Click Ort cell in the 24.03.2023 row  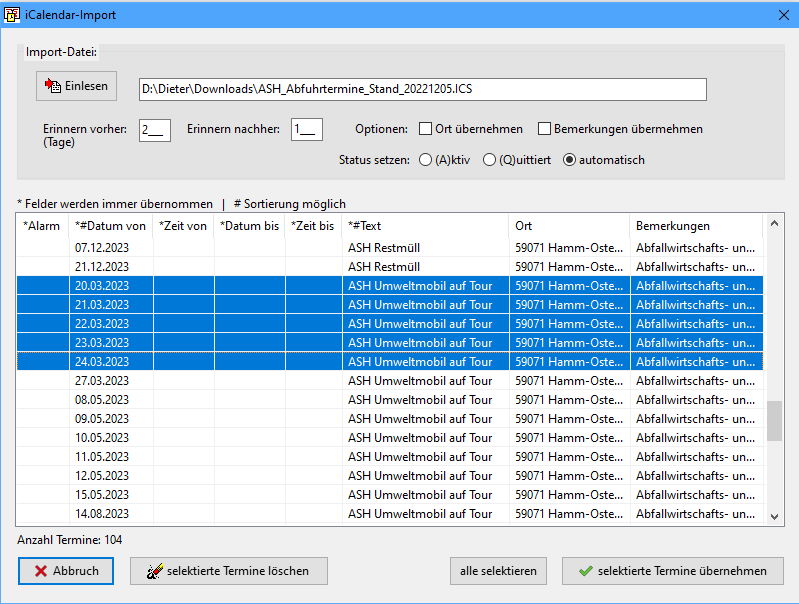[x=569, y=362]
